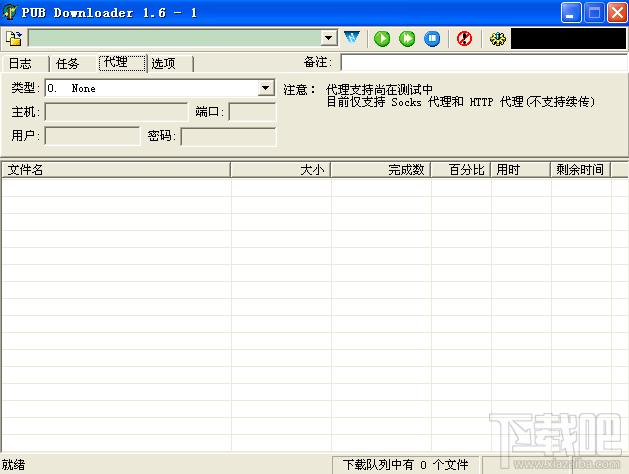The width and height of the screenshot is (629, 474).
Task: Sort by 大小 column header
Action: click(281, 170)
